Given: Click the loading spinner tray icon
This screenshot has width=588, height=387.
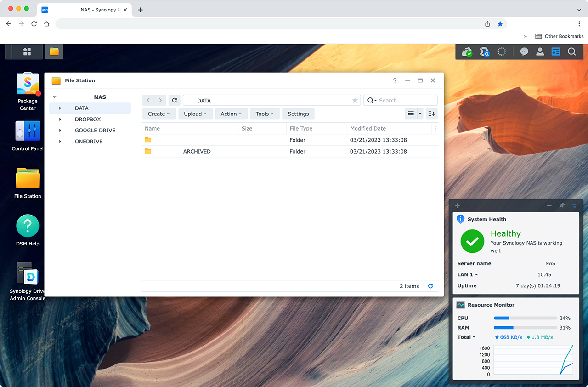Looking at the screenshot, I should click(502, 52).
